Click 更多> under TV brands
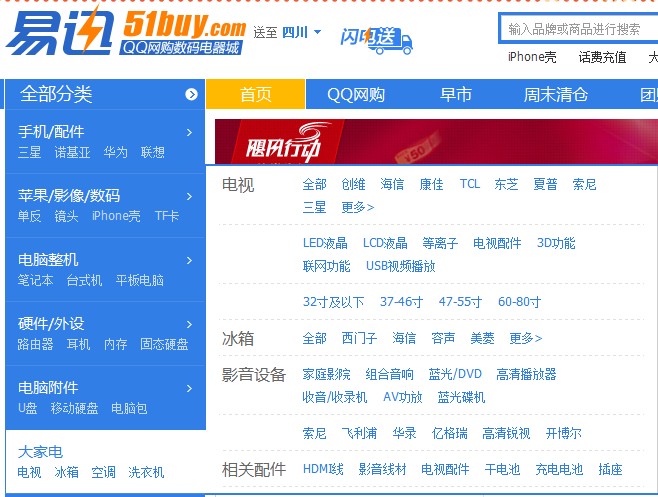 coord(357,207)
